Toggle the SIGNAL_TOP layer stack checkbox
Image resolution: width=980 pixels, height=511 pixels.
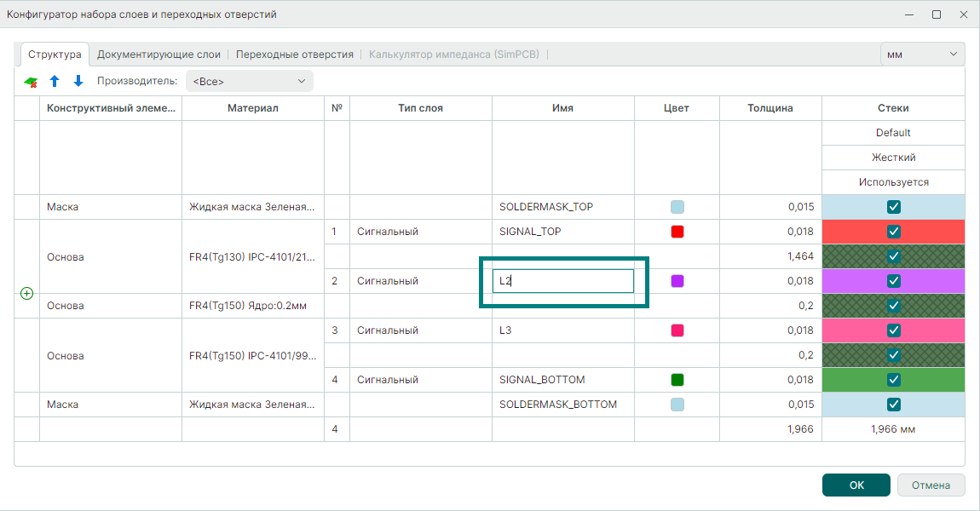(x=893, y=232)
